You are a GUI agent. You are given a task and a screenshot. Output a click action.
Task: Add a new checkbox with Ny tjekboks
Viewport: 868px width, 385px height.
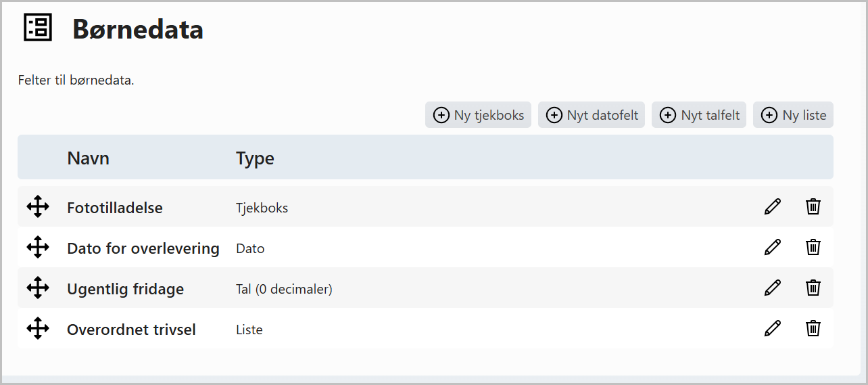pos(479,115)
